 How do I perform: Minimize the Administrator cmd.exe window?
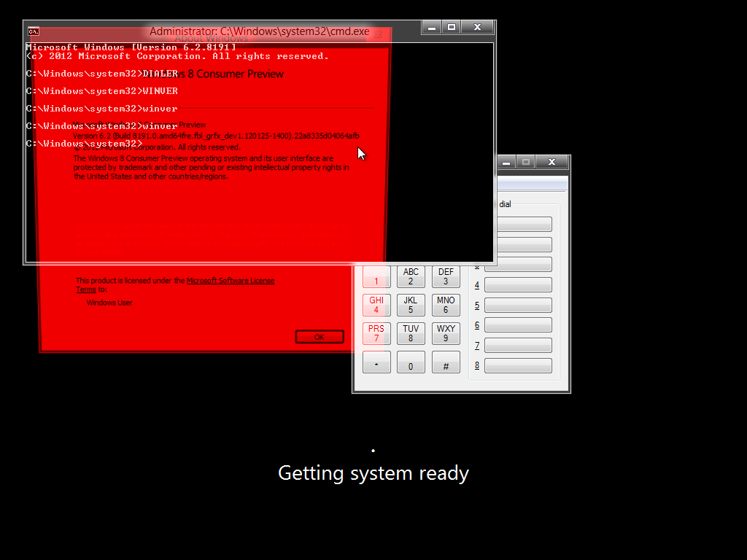pyautogui.click(x=432, y=28)
